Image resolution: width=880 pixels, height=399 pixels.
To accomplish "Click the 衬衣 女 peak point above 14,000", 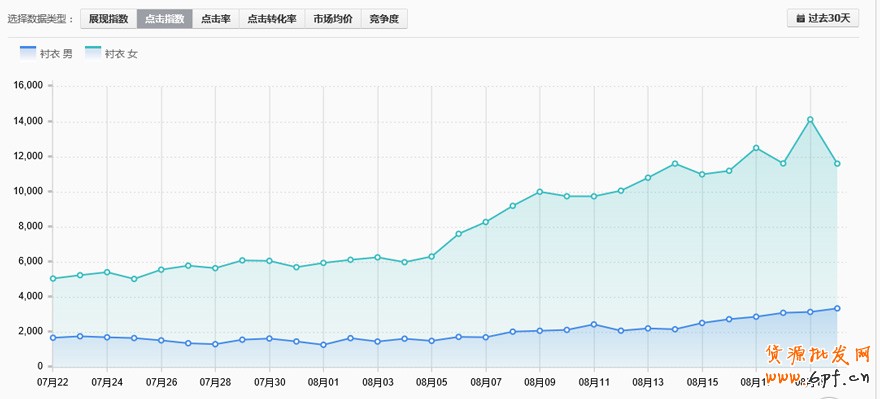I will coord(810,120).
